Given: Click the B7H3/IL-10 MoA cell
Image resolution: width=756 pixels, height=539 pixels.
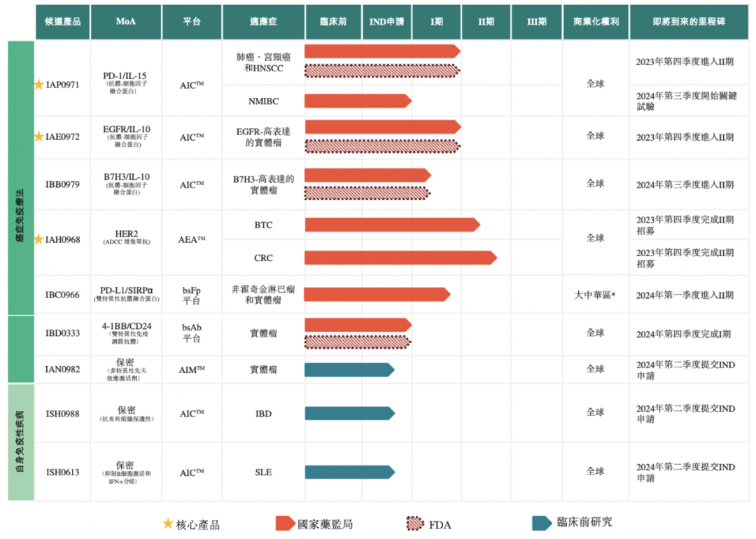Looking at the screenshot, I should pyautogui.click(x=127, y=183).
